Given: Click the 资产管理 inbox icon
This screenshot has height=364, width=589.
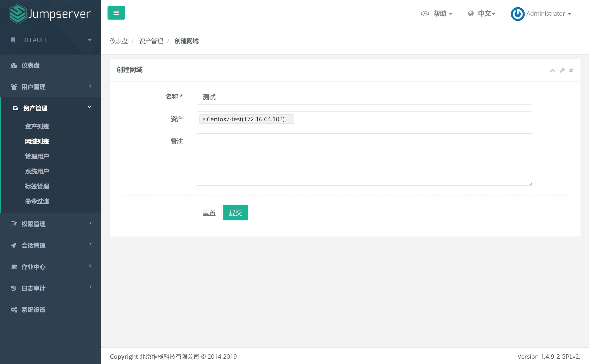Looking at the screenshot, I should [x=15, y=108].
